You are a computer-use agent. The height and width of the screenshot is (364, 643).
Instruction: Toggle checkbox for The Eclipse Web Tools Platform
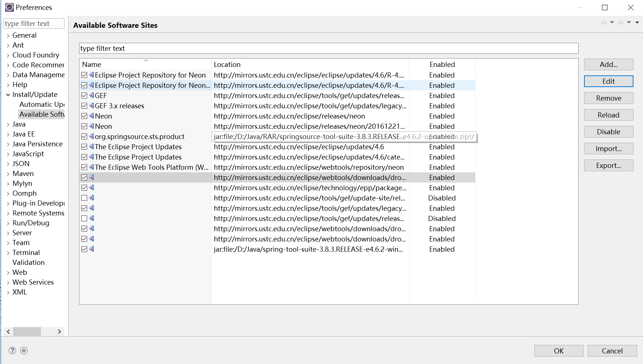[x=84, y=167]
